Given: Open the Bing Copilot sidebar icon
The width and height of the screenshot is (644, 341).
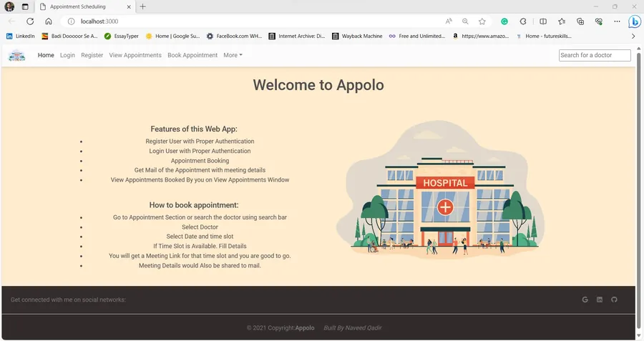Looking at the screenshot, I should (635, 21).
